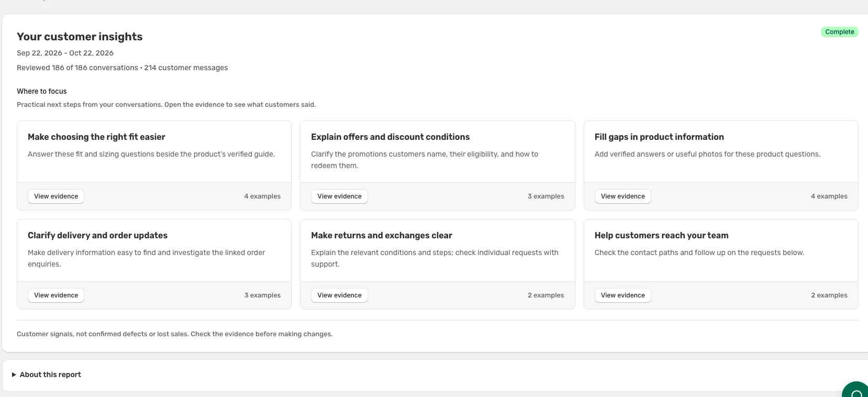
Task: Click the Add verified answers or useful photos description
Action: tap(707, 154)
